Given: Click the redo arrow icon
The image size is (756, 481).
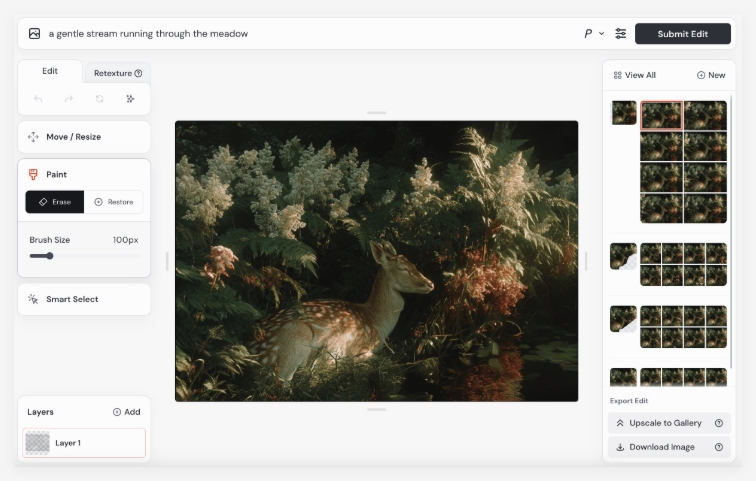Looking at the screenshot, I should pos(69,99).
